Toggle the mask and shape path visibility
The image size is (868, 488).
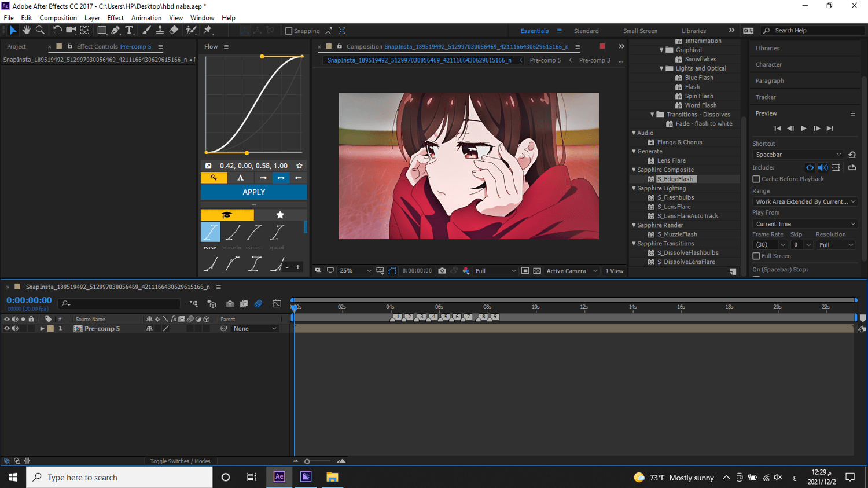tap(393, 271)
